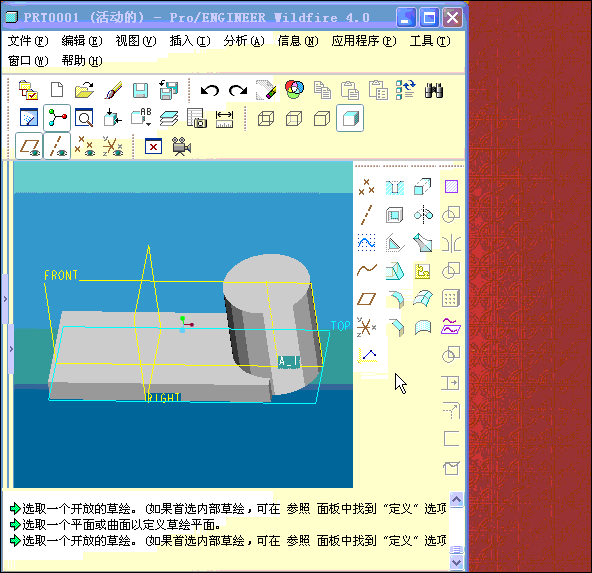Select the shaded display style
This screenshot has width=592, height=573.
[x=350, y=119]
